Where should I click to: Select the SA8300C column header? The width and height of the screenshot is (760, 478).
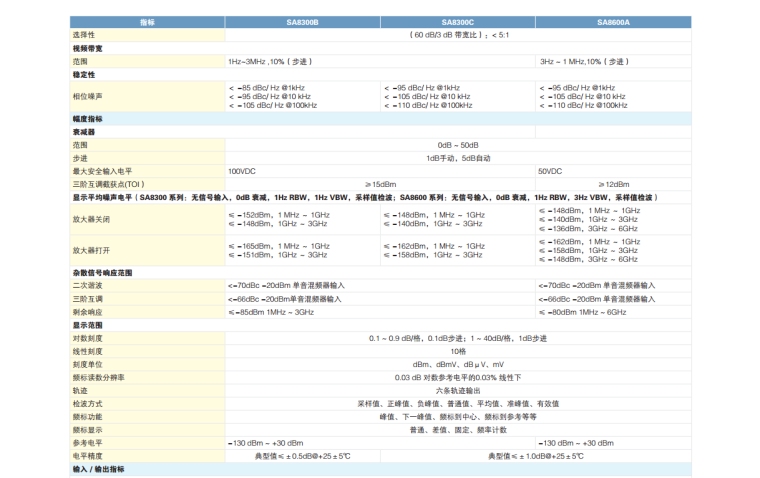pos(457,21)
